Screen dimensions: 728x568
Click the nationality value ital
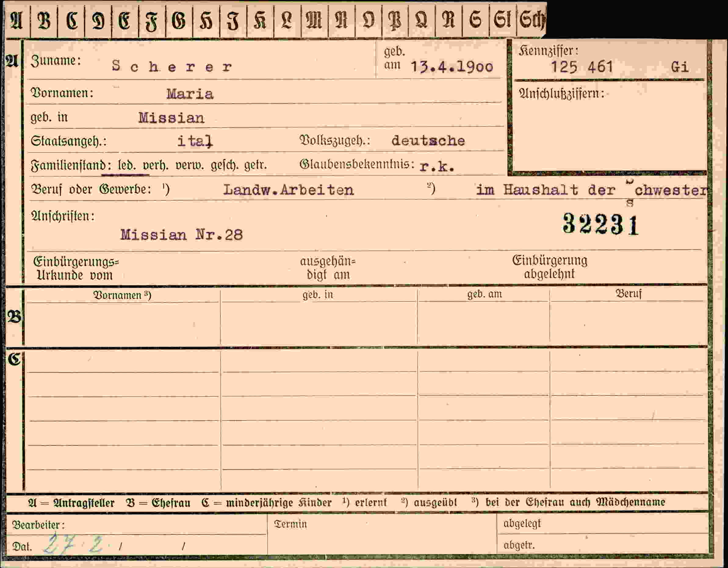pos(195,141)
